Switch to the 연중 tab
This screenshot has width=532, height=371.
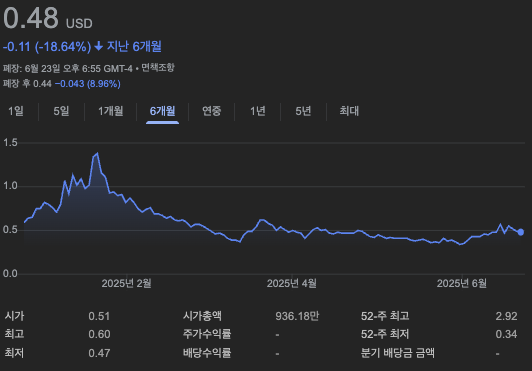[212, 111]
